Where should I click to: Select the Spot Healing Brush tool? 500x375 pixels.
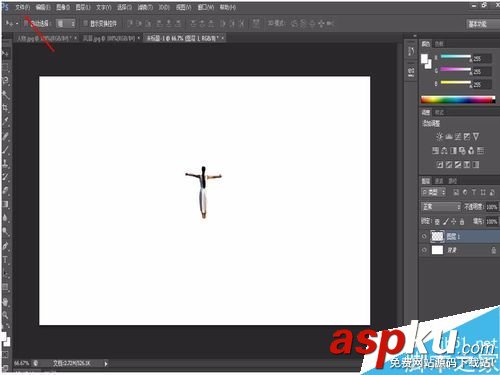click(5, 136)
